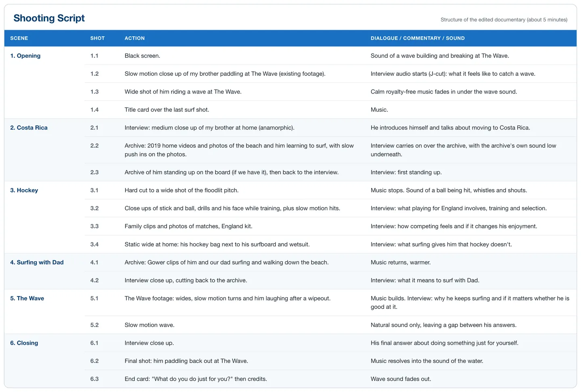
Task: Click the "Archive: 2019 home videos" action
Action: (x=239, y=150)
